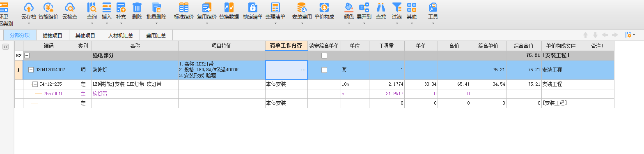
Task: Click the 锁定清单 lock list icon
Action: (253, 7)
